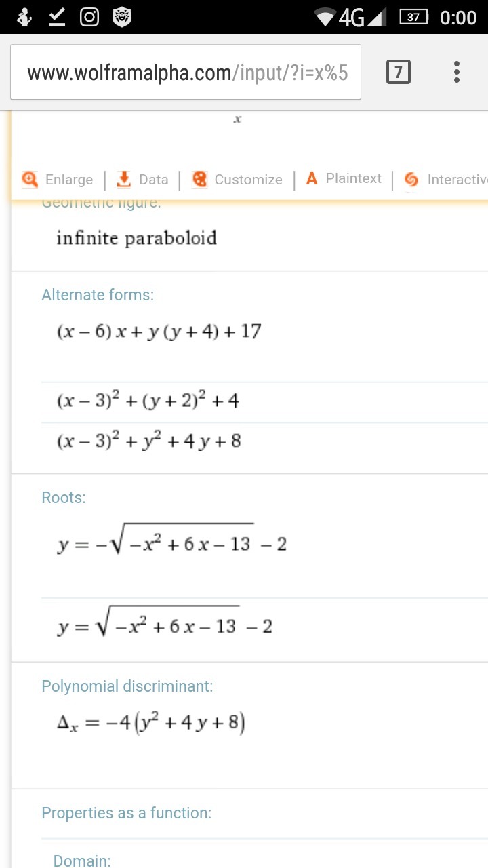The width and height of the screenshot is (488, 868).
Task: Tap the battery indicator showing 37
Action: coord(413,17)
